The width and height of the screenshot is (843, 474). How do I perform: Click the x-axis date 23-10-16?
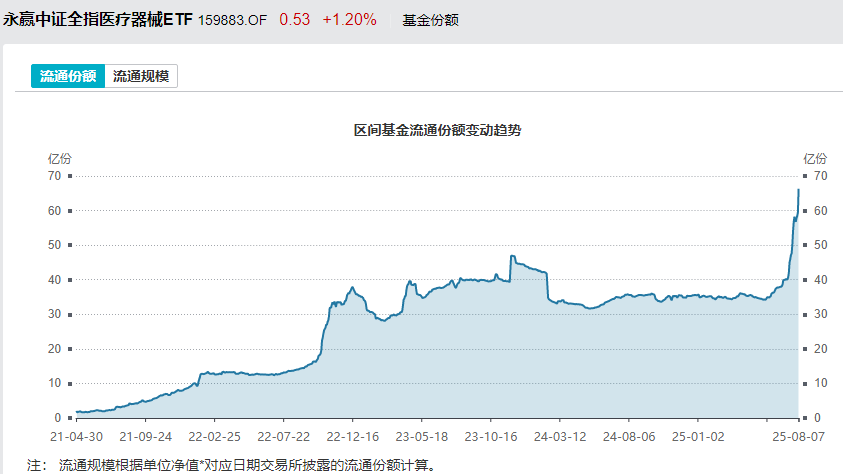(491, 437)
